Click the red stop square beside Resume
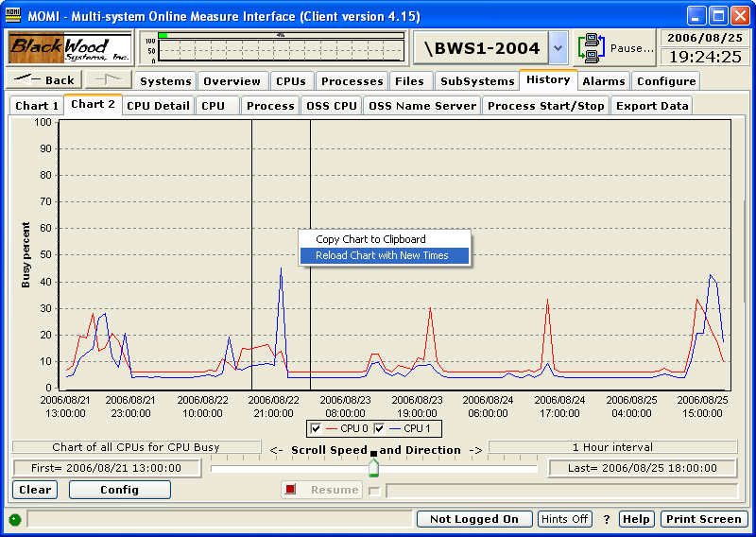The image size is (756, 537). tap(290, 489)
